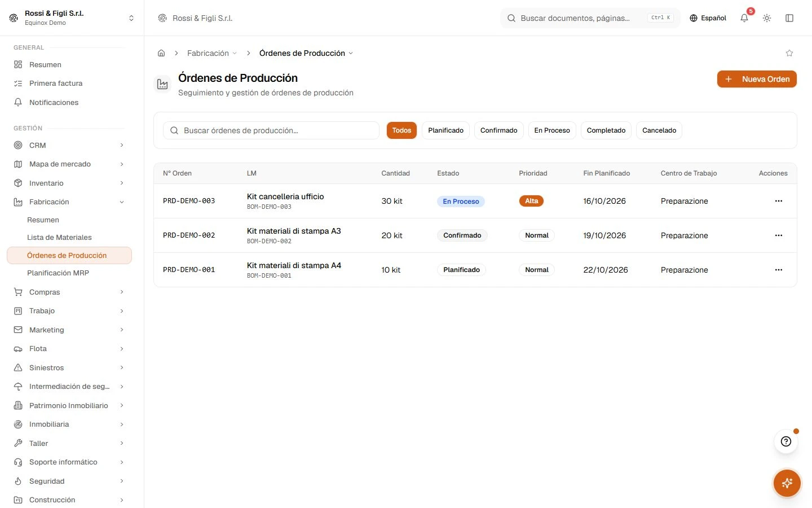Open actions menu for PRD-DEMO-003
The width and height of the screenshot is (812, 508).
pyautogui.click(x=779, y=201)
